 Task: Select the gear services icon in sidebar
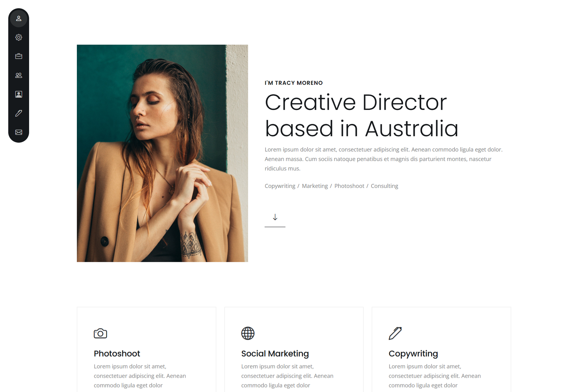[19, 37]
